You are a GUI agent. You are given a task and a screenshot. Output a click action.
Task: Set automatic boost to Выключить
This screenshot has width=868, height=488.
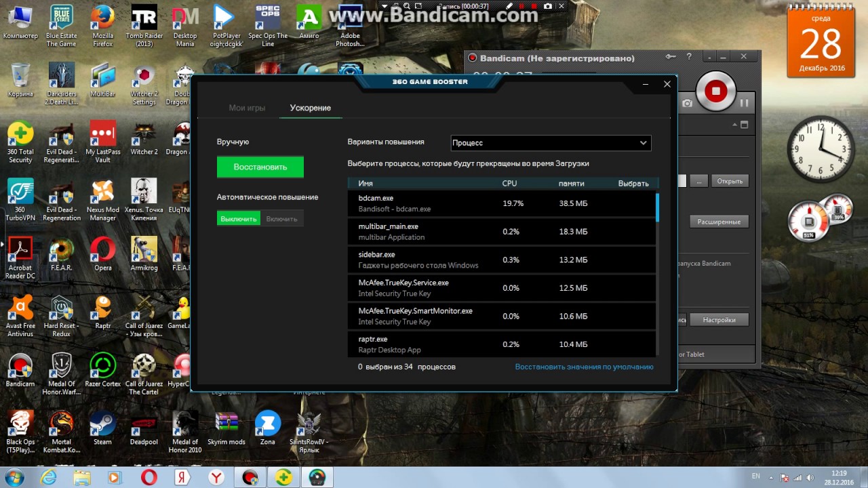[x=239, y=219]
